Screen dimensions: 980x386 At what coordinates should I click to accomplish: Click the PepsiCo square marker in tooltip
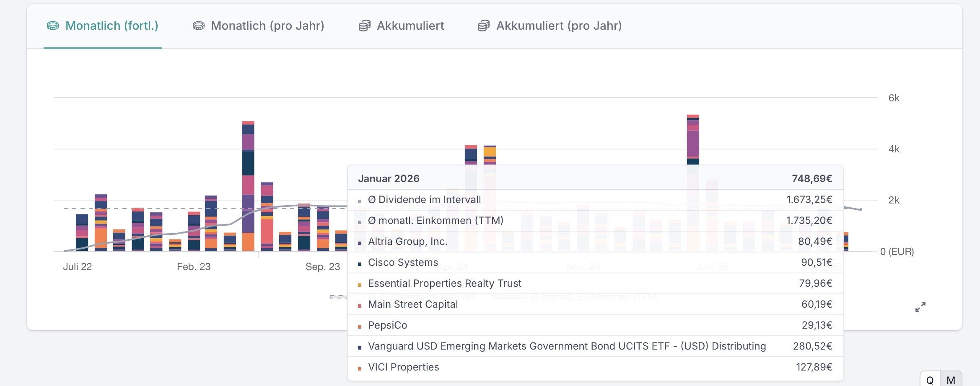point(360,327)
